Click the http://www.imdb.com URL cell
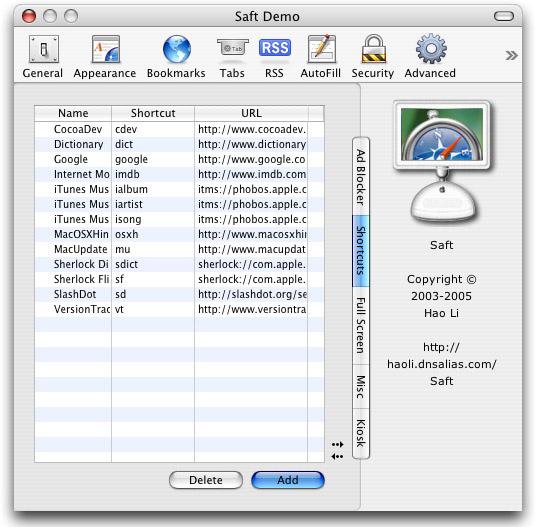The width and height of the screenshot is (535, 527). [251, 174]
